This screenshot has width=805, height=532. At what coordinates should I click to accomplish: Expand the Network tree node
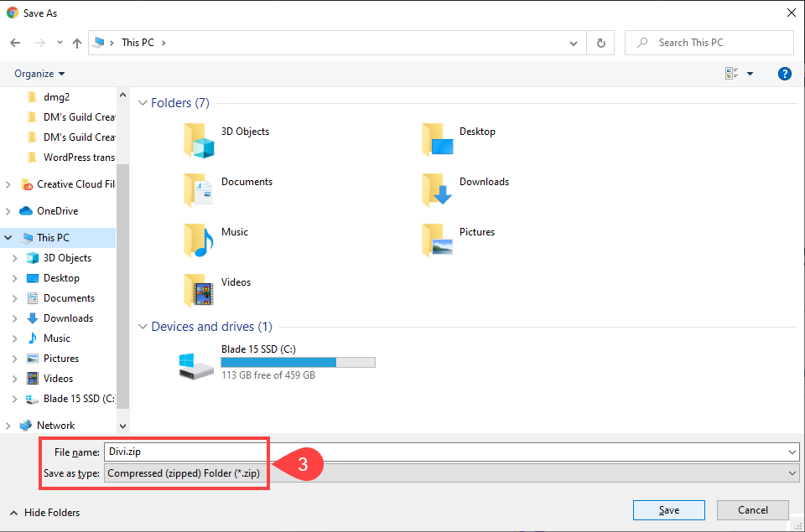click(9, 426)
